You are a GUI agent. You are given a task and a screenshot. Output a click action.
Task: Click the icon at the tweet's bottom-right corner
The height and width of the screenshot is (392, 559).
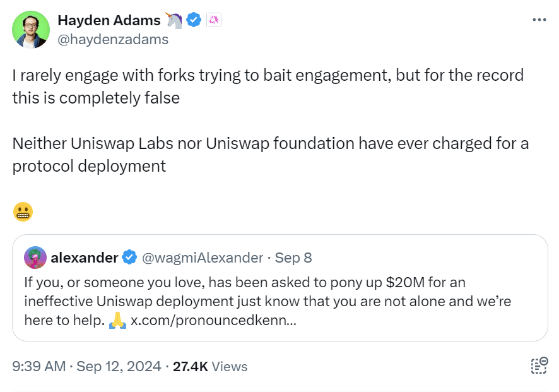pos(539,367)
